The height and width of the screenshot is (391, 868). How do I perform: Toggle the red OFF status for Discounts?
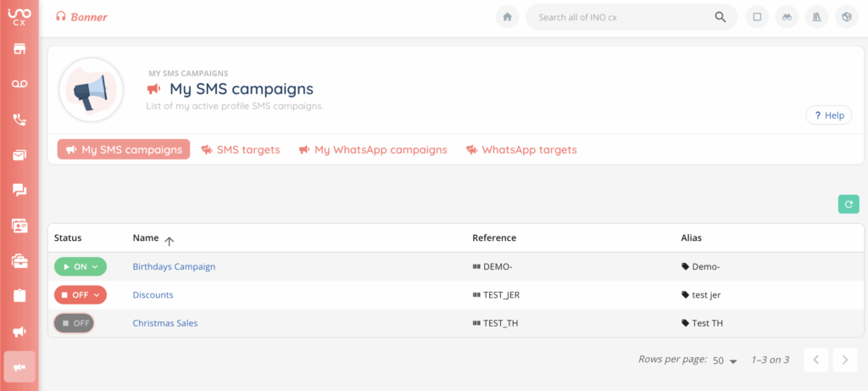(81, 295)
